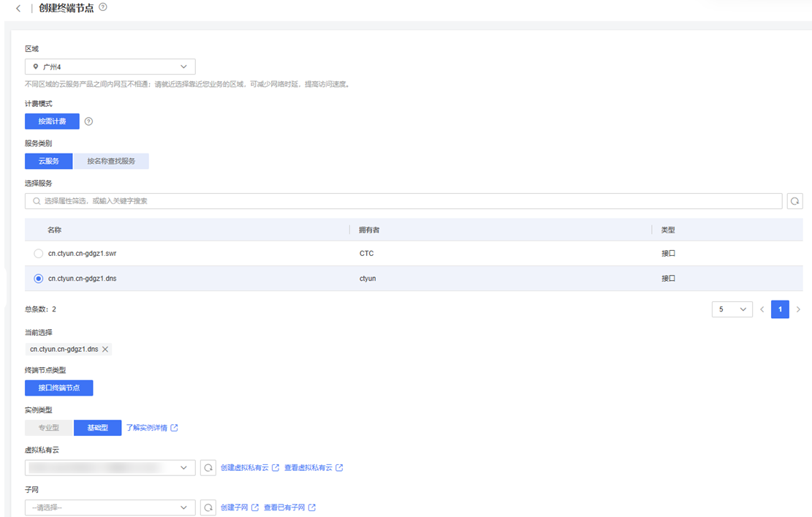This screenshot has height=517, width=812.
Task: Go to next page of service table
Action: 798,310
